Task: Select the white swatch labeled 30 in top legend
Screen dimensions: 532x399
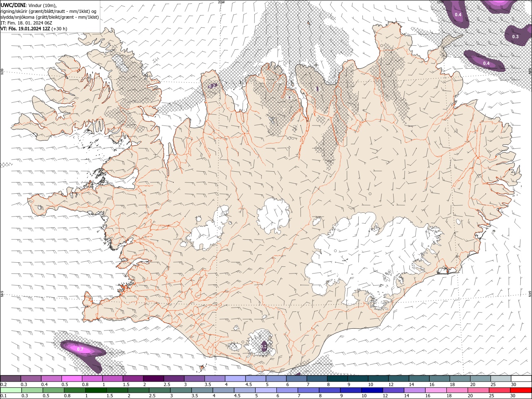Action: click(x=521, y=379)
